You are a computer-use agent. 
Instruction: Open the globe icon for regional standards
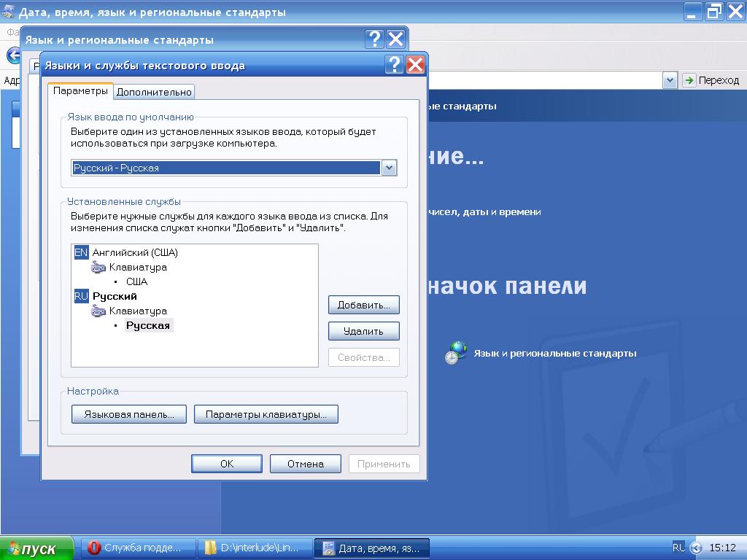tap(456, 353)
